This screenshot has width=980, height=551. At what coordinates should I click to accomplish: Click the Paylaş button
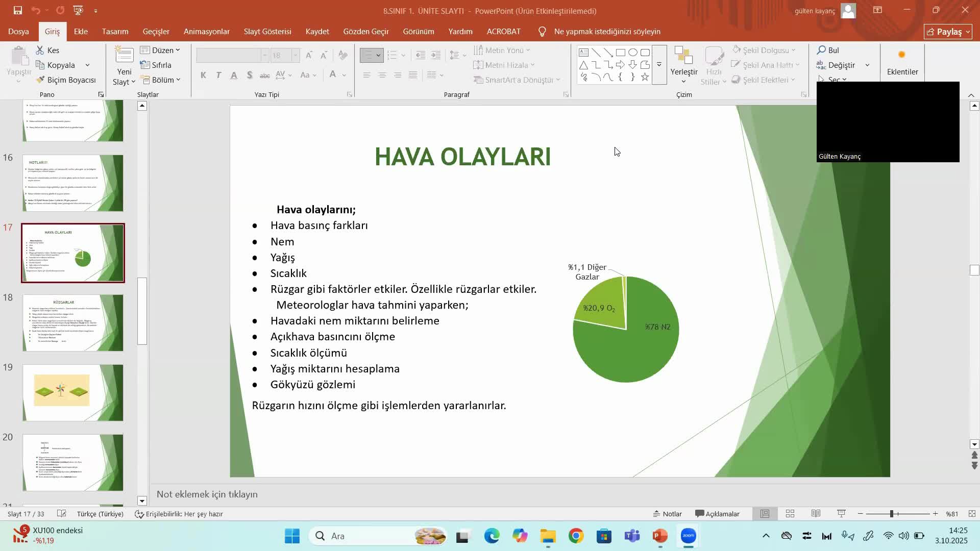947,31
